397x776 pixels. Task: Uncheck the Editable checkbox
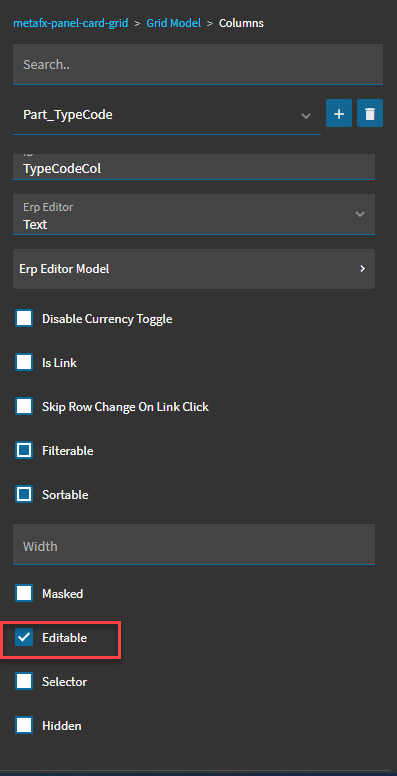coord(24,637)
